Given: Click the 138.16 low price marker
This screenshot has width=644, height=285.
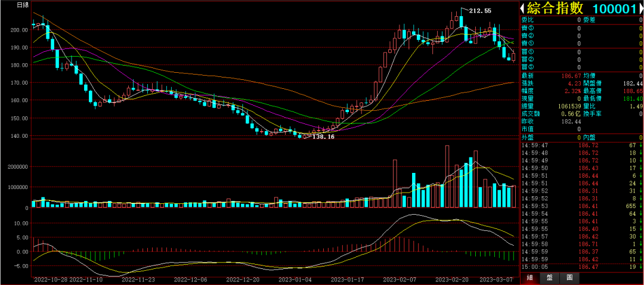Looking at the screenshot, I should pyautogui.click(x=323, y=137).
